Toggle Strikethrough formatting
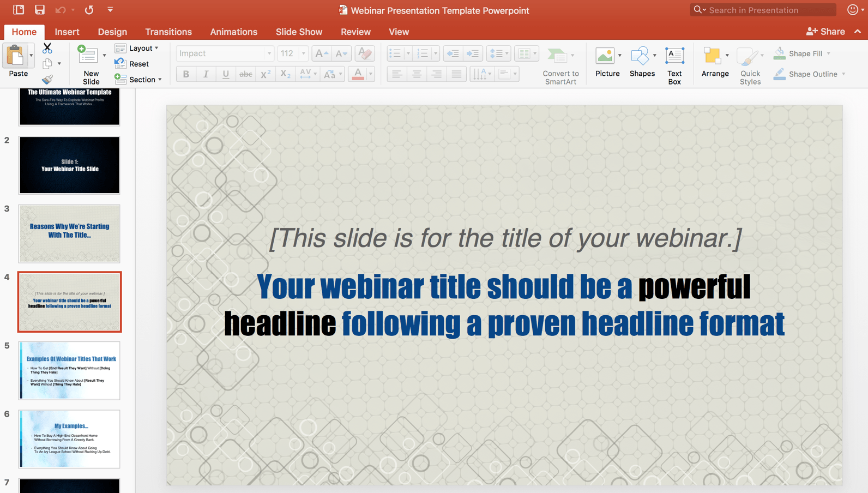This screenshot has height=493, width=868. (245, 74)
